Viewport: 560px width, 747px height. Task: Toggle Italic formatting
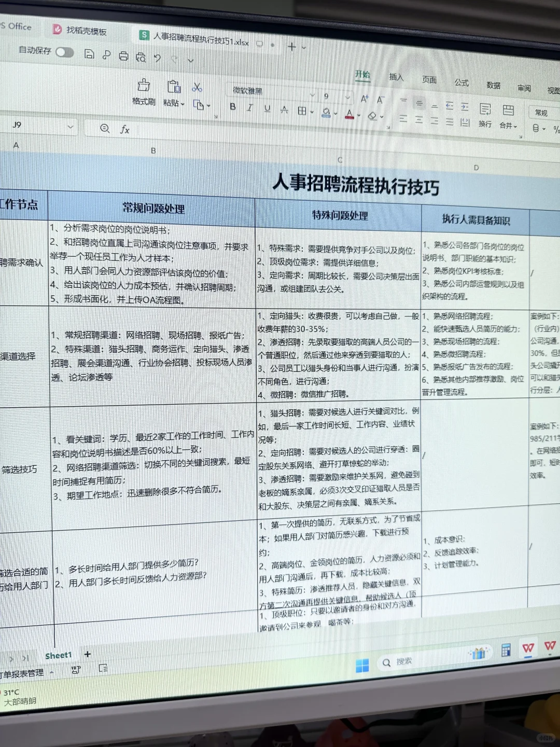250,107
